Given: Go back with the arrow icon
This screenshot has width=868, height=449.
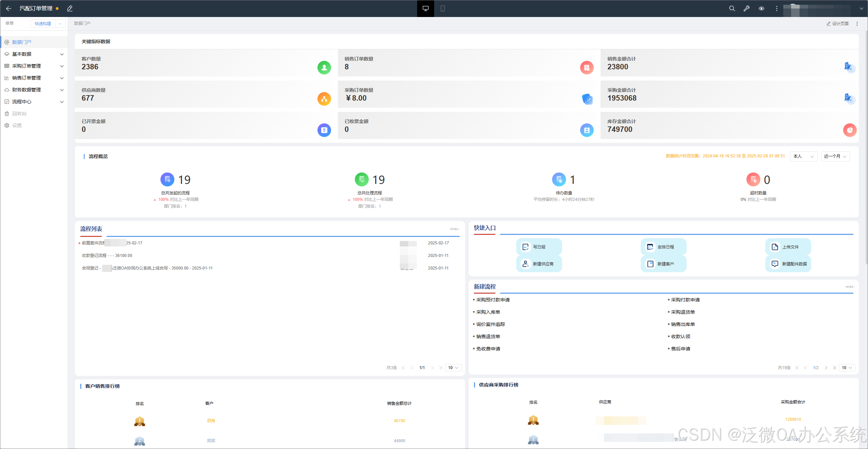Looking at the screenshot, I should [9, 8].
